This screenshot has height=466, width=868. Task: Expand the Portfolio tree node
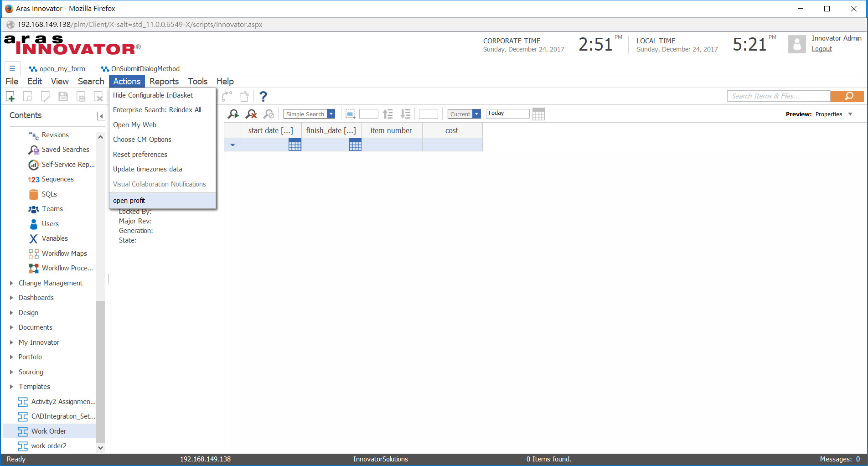(11, 357)
